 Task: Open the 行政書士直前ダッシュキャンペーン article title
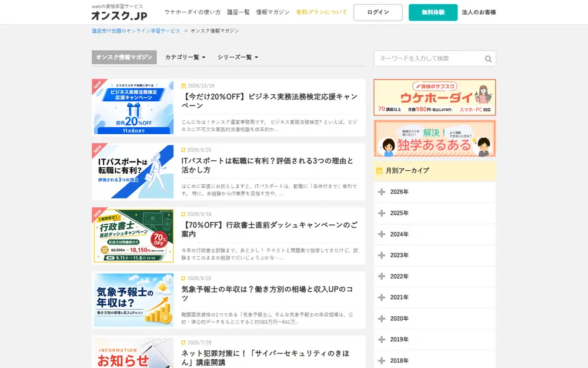coord(269,230)
